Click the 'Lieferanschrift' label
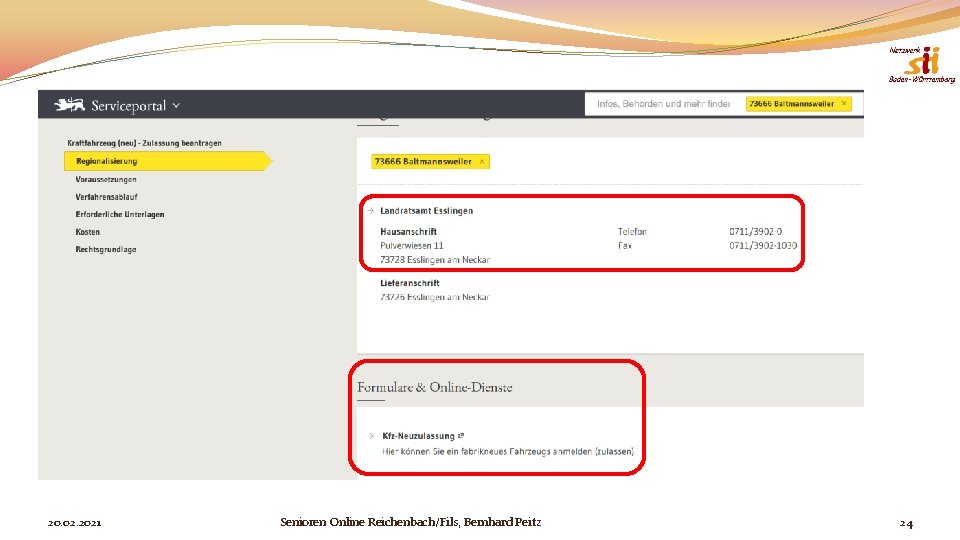960x540 pixels. pyautogui.click(x=410, y=283)
